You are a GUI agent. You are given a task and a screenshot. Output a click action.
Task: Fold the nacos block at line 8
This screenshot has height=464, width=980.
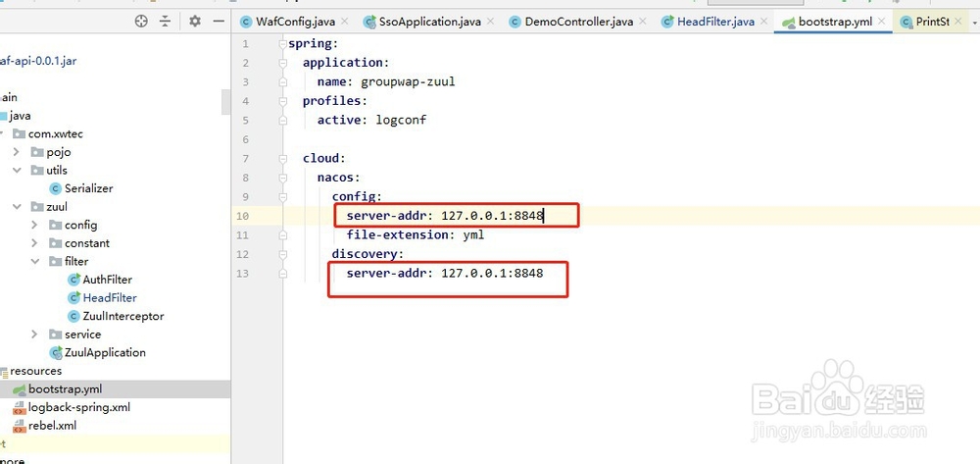[283, 178]
